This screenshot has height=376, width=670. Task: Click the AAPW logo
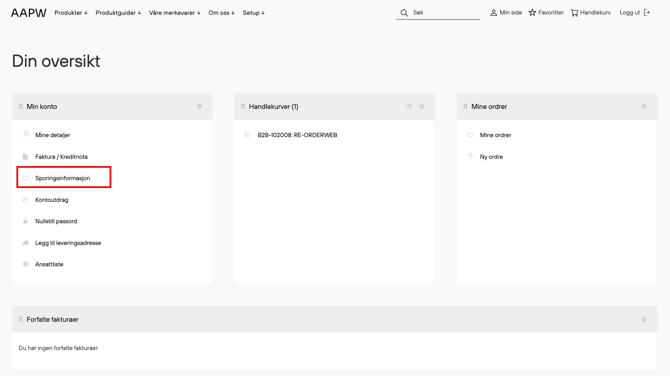pyautogui.click(x=29, y=13)
